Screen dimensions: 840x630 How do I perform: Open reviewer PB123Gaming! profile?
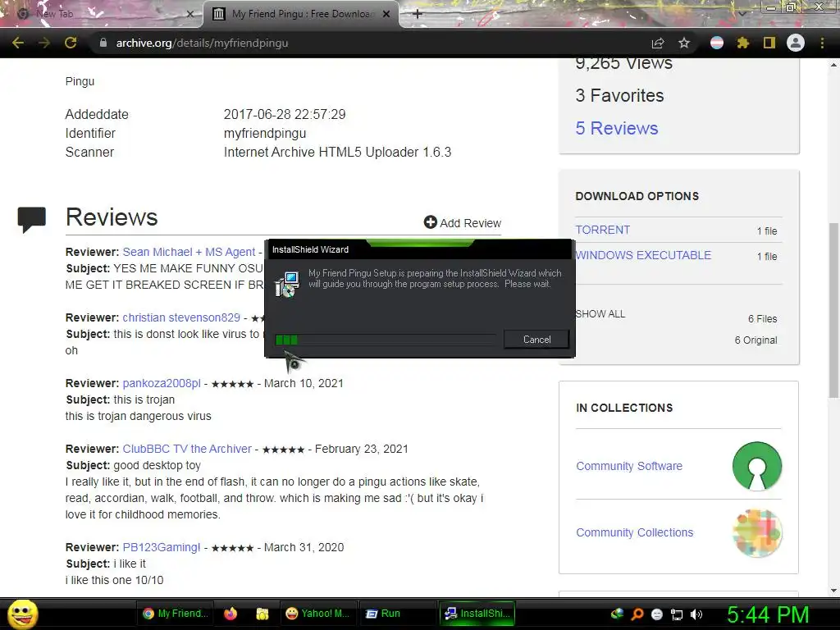(x=162, y=547)
